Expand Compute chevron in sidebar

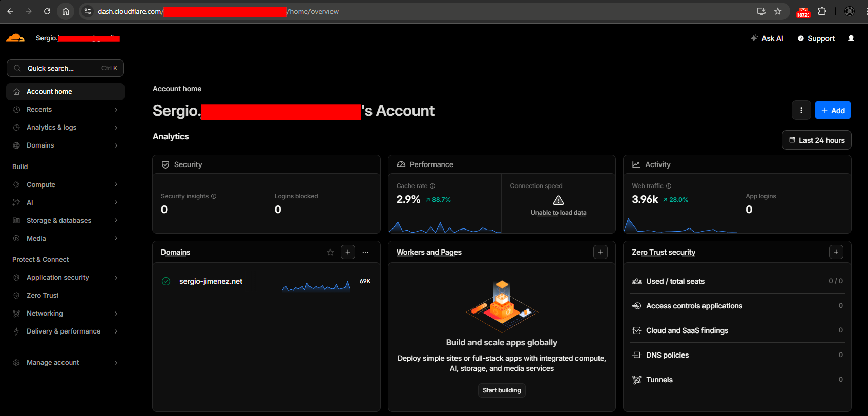click(x=116, y=185)
